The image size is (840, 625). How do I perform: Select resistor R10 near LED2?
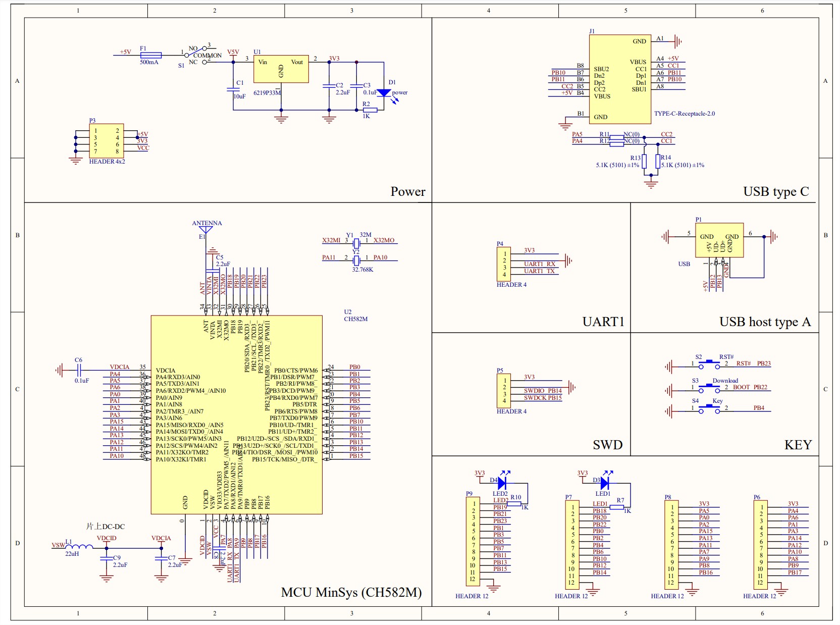point(514,504)
